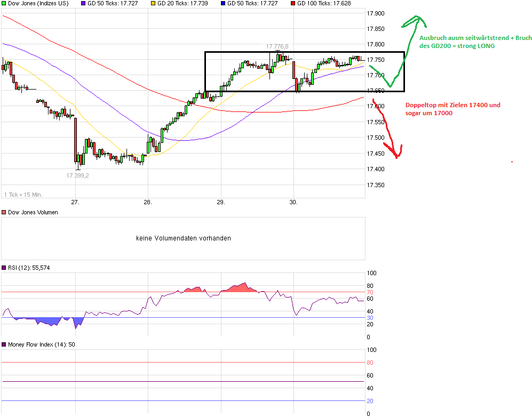Click the date label '28.' on time axis
The height and width of the screenshot is (418, 532).
[148, 202]
